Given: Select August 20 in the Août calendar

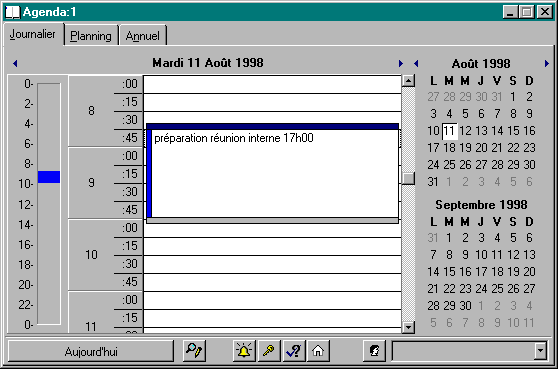Looking at the screenshot, I should click(481, 148).
